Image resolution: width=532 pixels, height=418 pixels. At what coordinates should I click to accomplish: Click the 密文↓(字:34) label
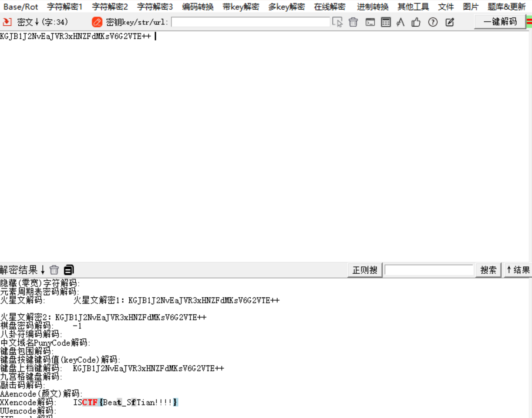43,22
